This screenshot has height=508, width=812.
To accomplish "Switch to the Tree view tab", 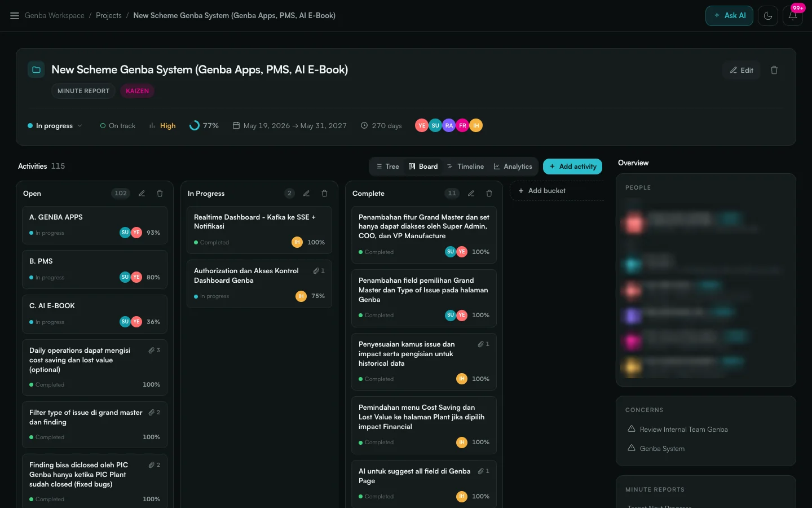I will [x=388, y=167].
